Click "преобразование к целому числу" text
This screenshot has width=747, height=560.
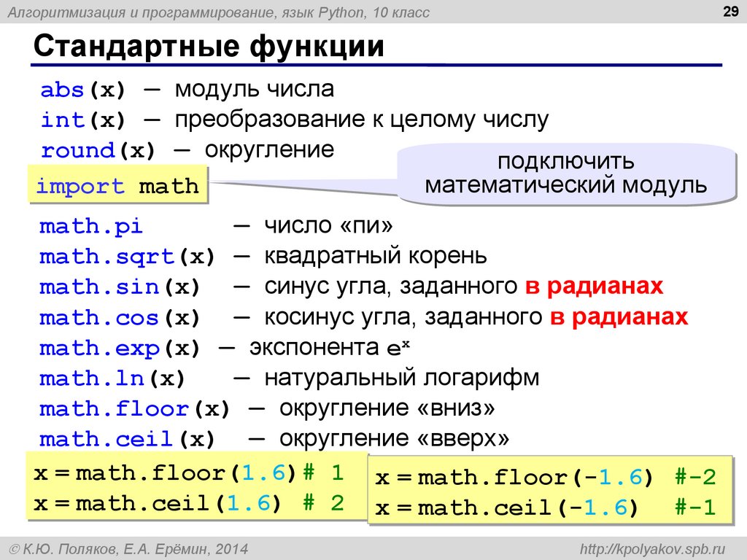[x=362, y=120]
